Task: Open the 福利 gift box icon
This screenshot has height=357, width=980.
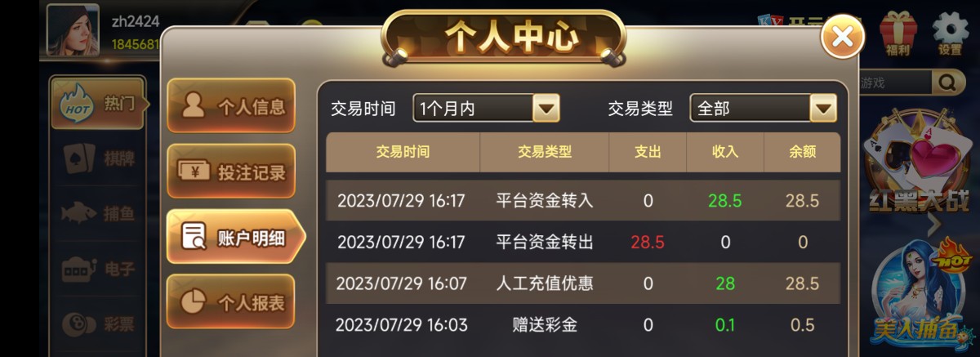Action: point(898,34)
